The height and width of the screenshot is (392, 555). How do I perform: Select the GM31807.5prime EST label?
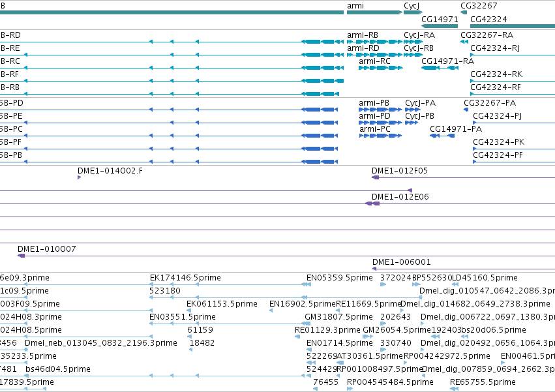click(x=338, y=317)
